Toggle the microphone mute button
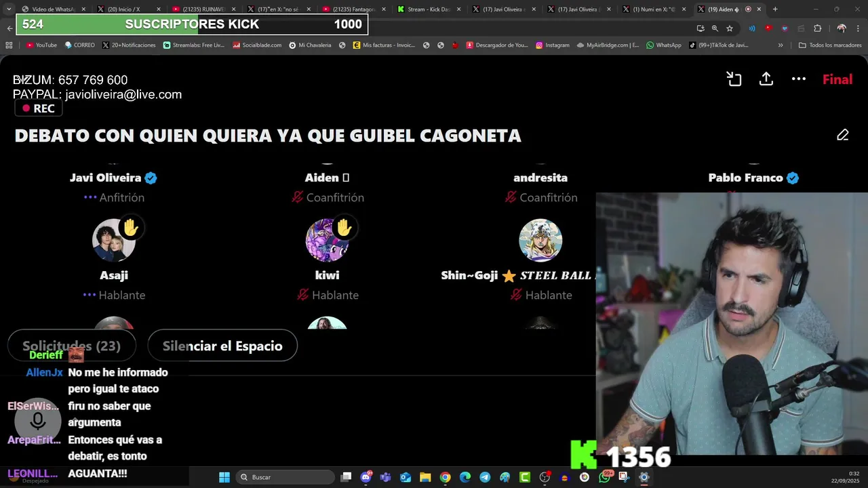The height and width of the screenshot is (488, 868). point(38,421)
